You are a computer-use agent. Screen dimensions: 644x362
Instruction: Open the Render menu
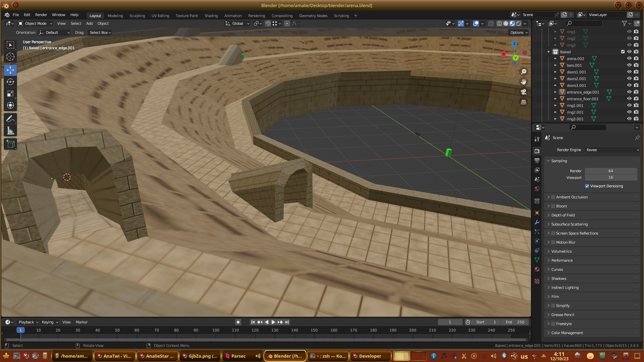[x=41, y=15]
